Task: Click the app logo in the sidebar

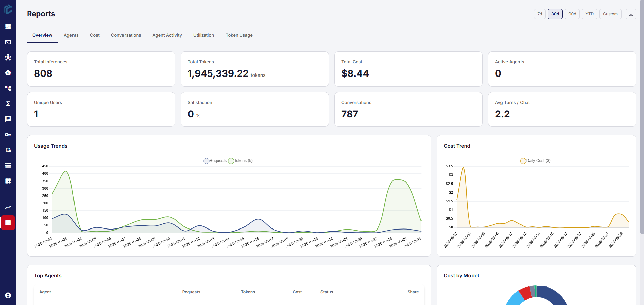Action: 8,9
